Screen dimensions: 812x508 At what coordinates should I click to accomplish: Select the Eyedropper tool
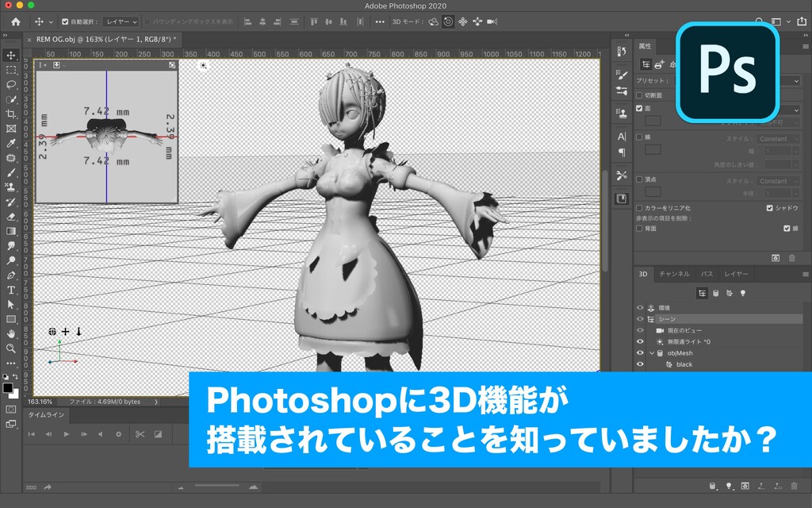point(11,144)
